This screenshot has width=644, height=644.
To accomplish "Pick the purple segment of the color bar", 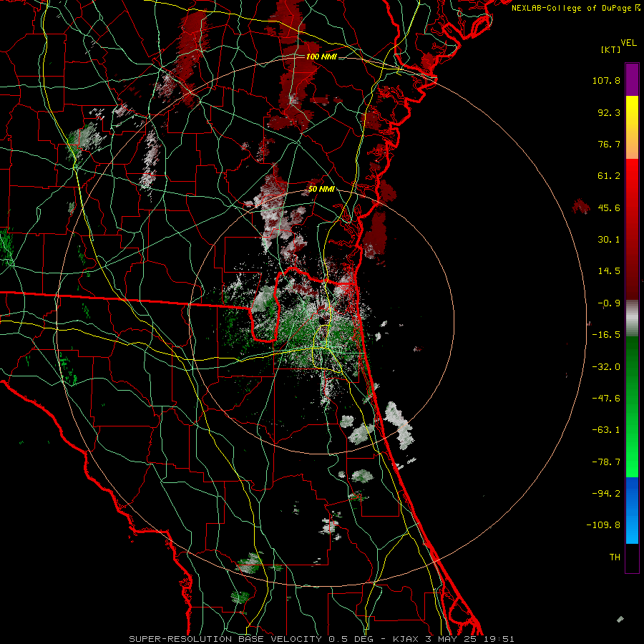I will pos(632,79).
